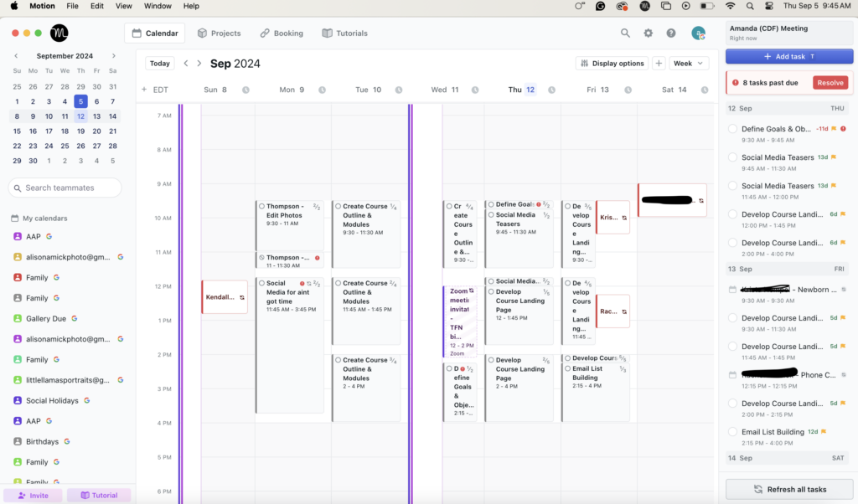
Task: Click the add timezone plus next to EDT
Action: tap(144, 90)
